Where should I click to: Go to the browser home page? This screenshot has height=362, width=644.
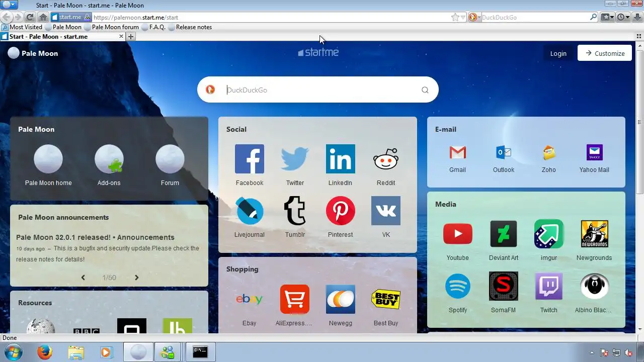click(43, 17)
